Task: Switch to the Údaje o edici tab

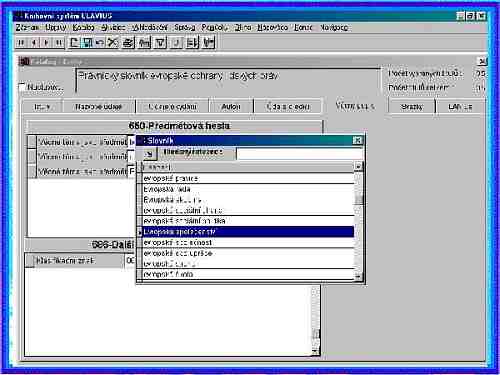Action: pos(288,107)
